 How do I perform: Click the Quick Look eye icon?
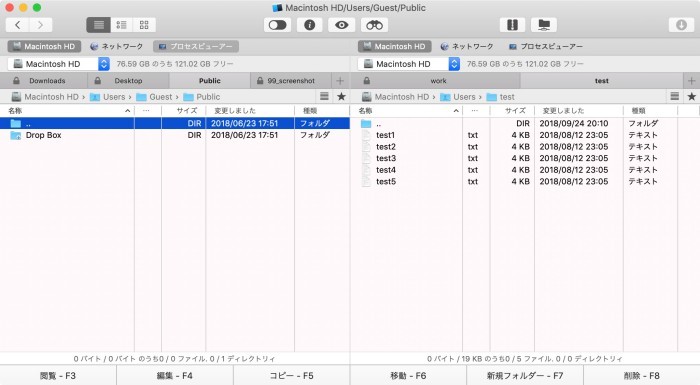coord(342,25)
